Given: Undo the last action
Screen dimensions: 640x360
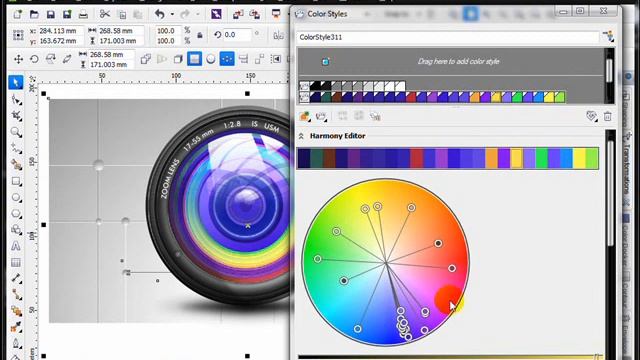Looking at the screenshot, I should (x=160, y=15).
